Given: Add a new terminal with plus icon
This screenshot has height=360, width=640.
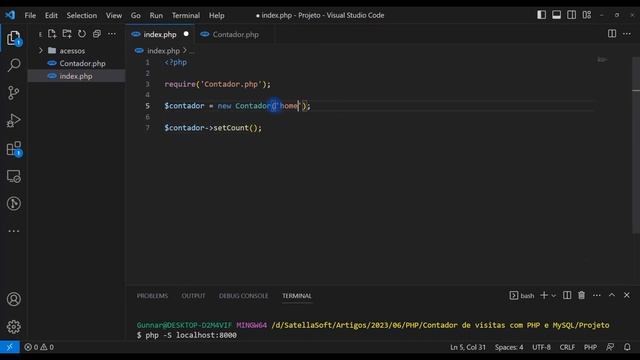Looking at the screenshot, I should pyautogui.click(x=544, y=295).
